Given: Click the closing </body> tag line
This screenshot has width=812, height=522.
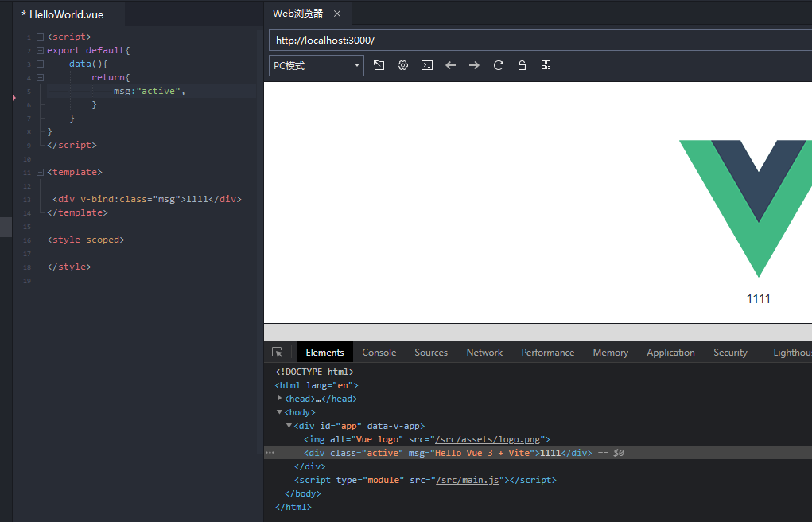Looking at the screenshot, I should click(303, 493).
